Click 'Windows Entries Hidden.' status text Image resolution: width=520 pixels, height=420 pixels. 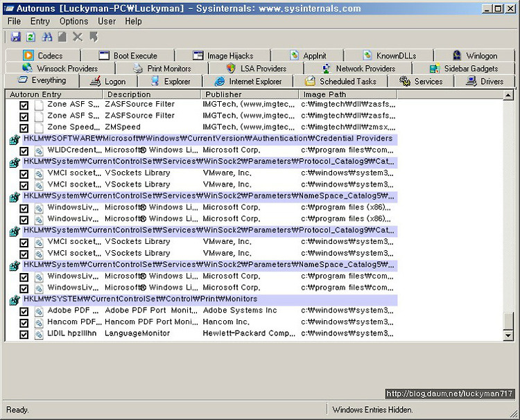click(x=372, y=410)
